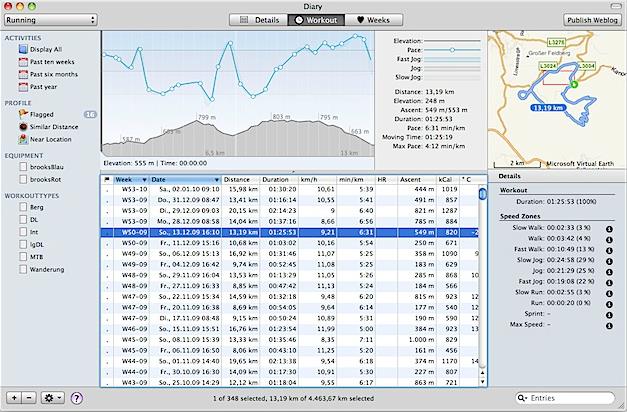Select row dated So., 15.11.09 15:51

click(x=290, y=329)
